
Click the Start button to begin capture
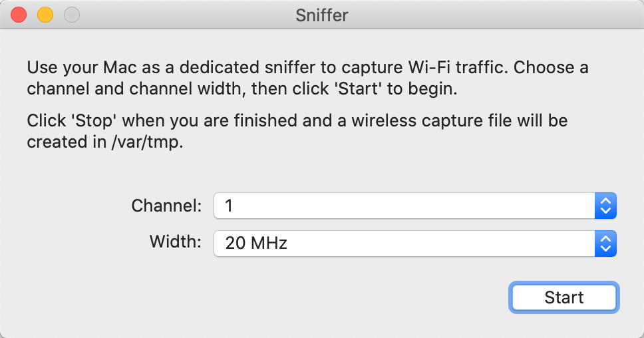tap(564, 297)
